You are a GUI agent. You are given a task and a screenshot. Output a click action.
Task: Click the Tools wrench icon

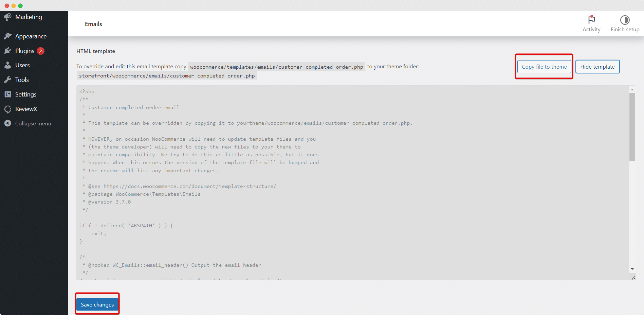click(x=8, y=80)
